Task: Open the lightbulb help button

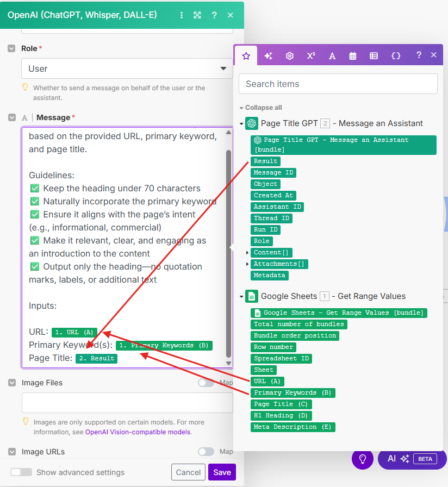Action: click(363, 459)
